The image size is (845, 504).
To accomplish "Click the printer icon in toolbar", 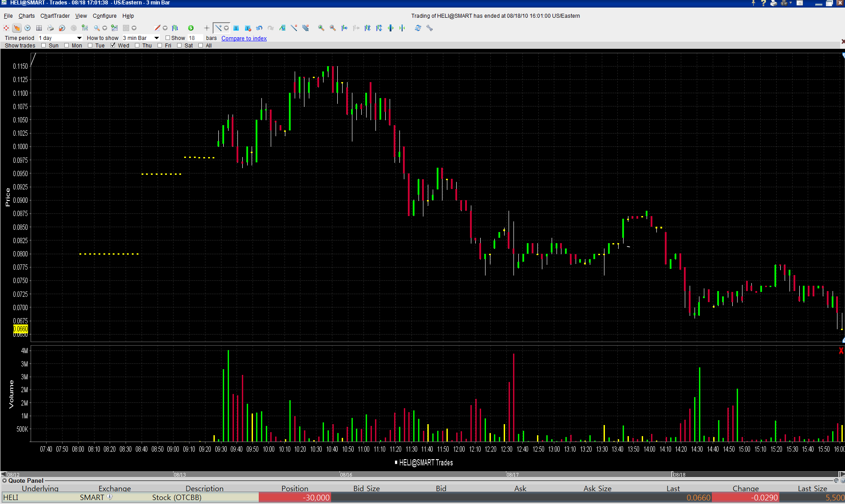I will click(51, 28).
